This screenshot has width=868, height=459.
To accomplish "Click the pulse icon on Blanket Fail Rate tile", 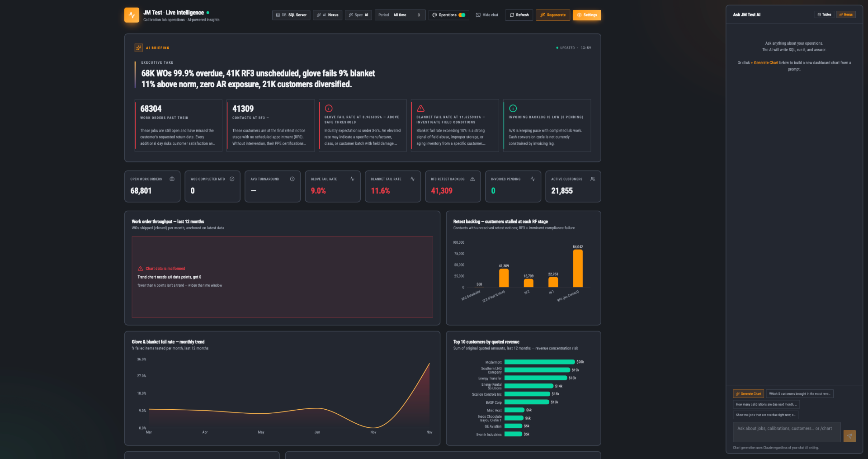I will 412,179.
